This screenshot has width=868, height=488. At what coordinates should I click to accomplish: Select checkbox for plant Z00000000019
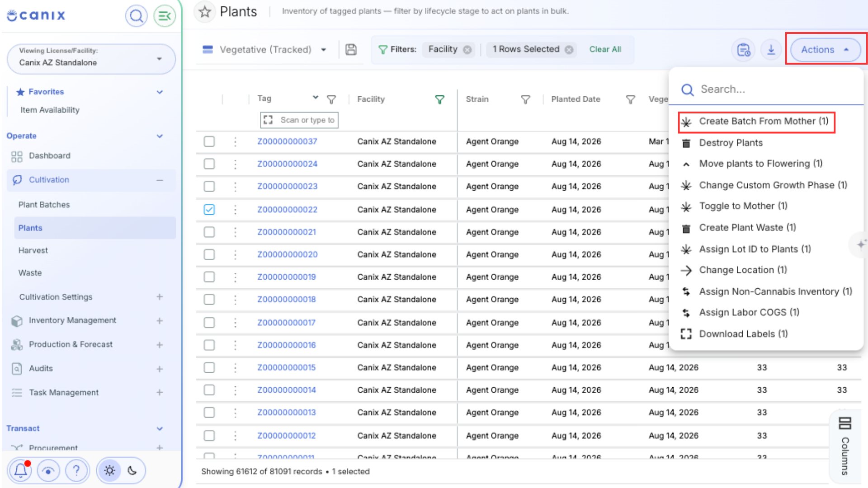click(x=209, y=277)
